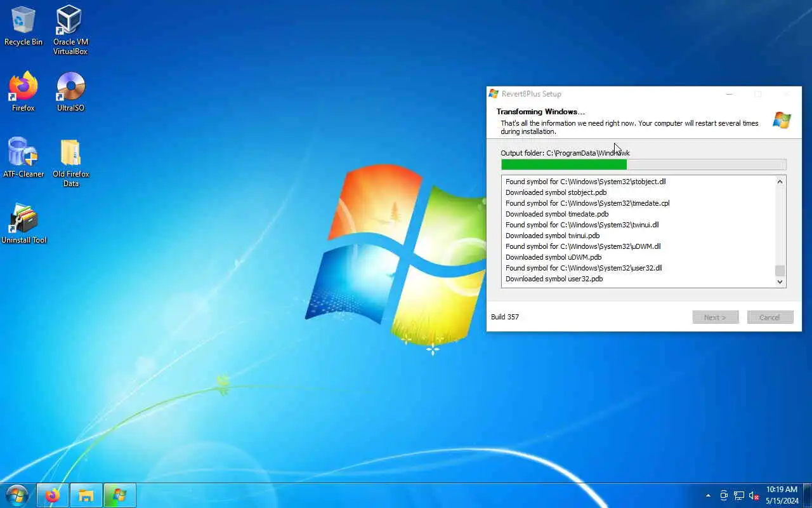
Task: Select log line 'Downloaded symbol stobject.pdb'
Action: click(x=556, y=192)
